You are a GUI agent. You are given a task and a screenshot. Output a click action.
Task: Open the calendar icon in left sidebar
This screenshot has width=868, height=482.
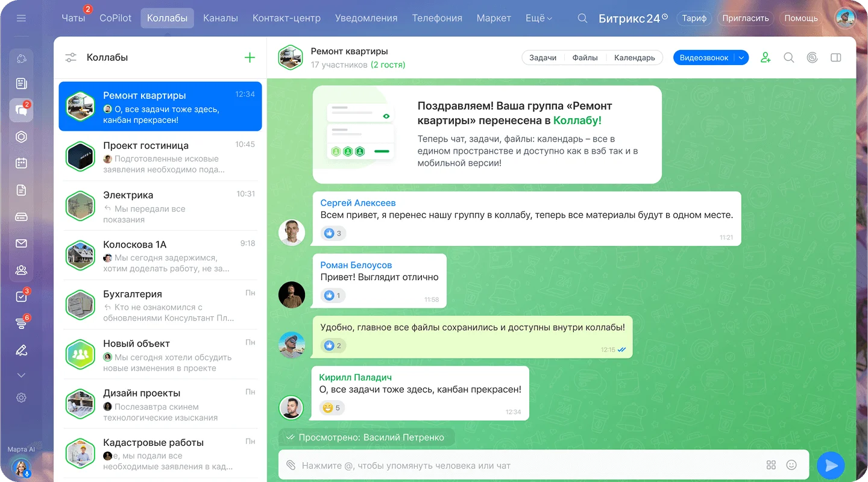click(22, 163)
